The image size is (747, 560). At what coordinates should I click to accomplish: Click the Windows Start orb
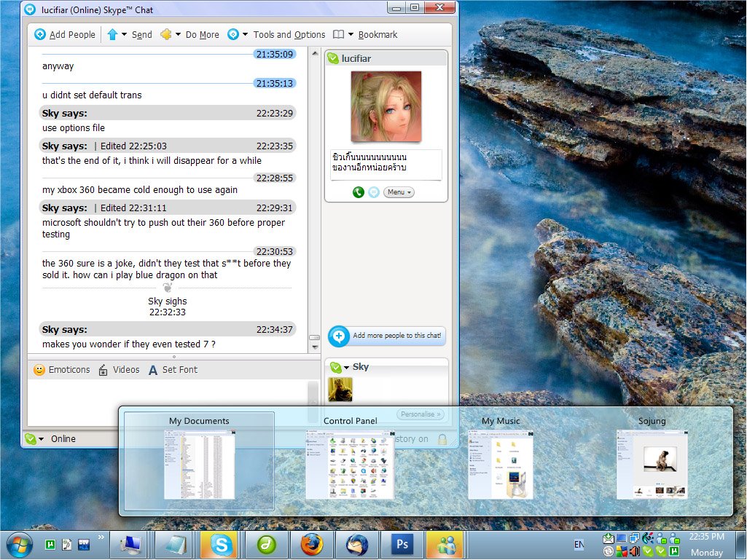pyautogui.click(x=19, y=545)
